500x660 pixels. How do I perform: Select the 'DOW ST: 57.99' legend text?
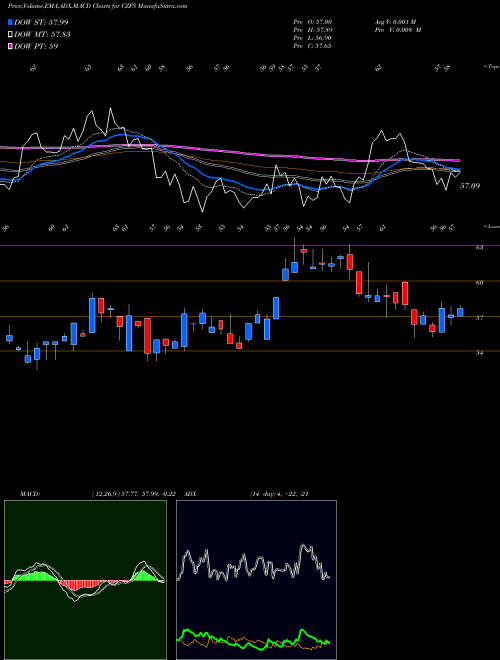pos(41,22)
